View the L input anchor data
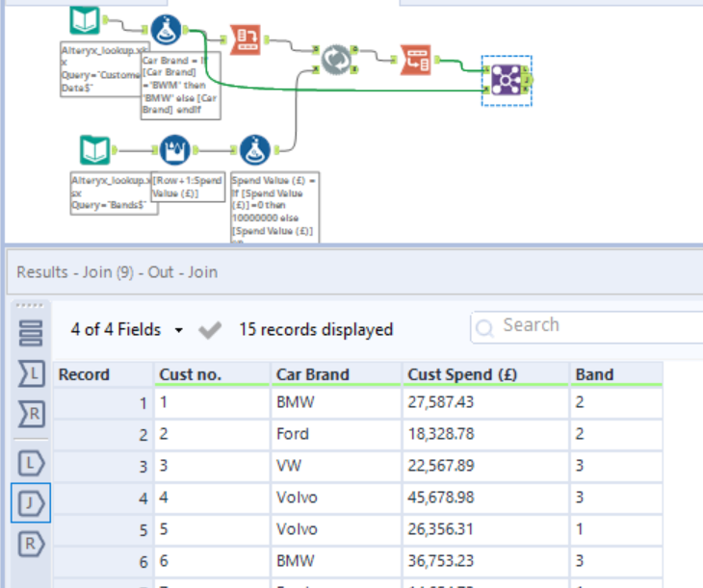Viewport: 703px width, 588px height. click(31, 374)
